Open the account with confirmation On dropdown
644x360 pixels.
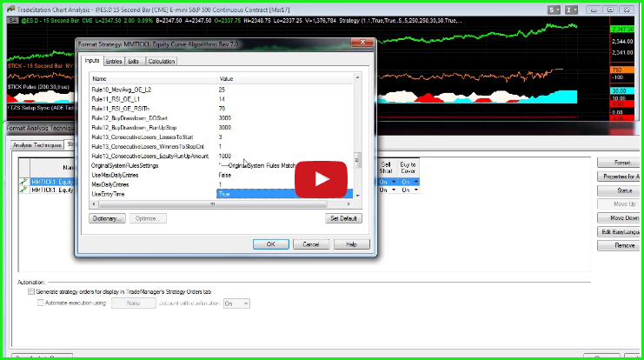pyautogui.click(x=236, y=303)
